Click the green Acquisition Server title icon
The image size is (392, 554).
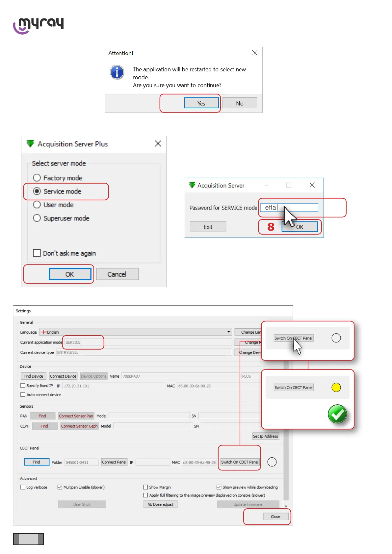point(192,185)
